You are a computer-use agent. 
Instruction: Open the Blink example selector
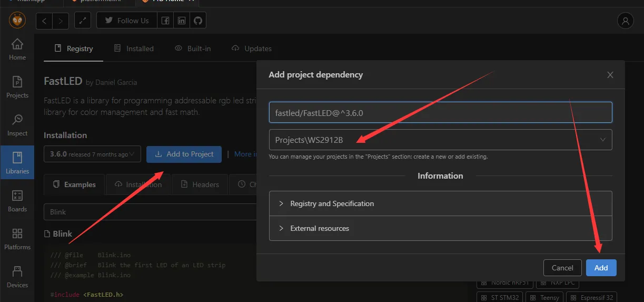[x=150, y=212]
